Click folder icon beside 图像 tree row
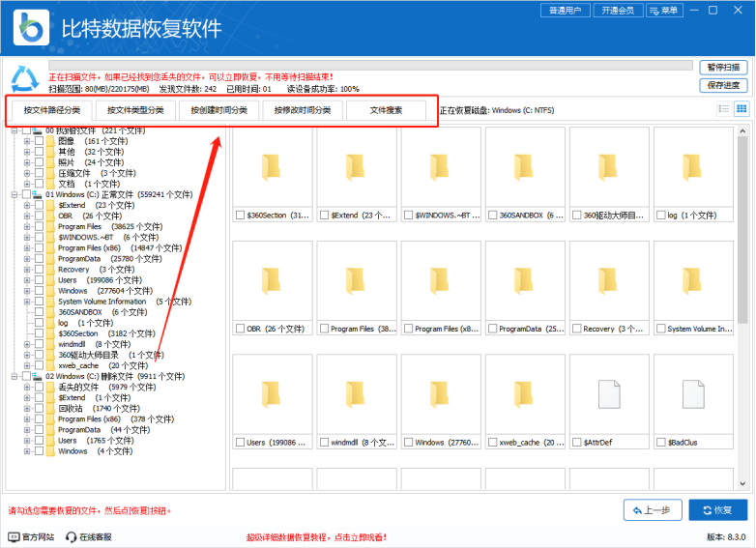Screen dimensions: 756x548 point(50,141)
